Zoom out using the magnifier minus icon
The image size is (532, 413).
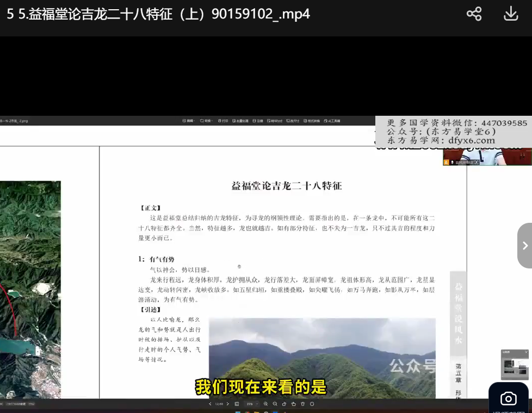coord(275,404)
